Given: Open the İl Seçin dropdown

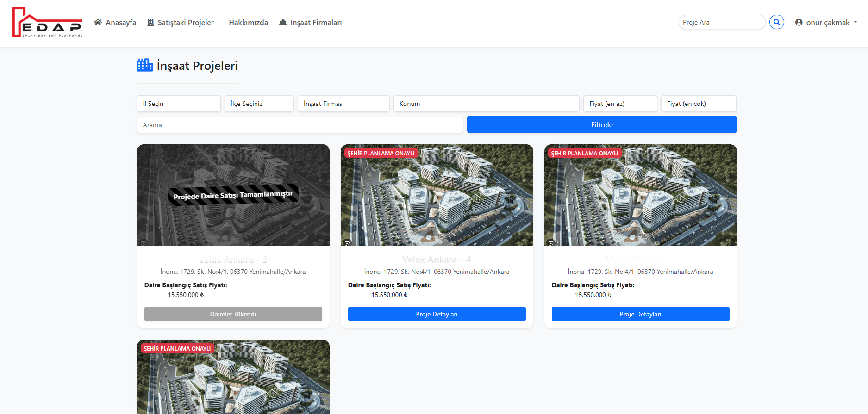Looking at the screenshot, I should (179, 104).
